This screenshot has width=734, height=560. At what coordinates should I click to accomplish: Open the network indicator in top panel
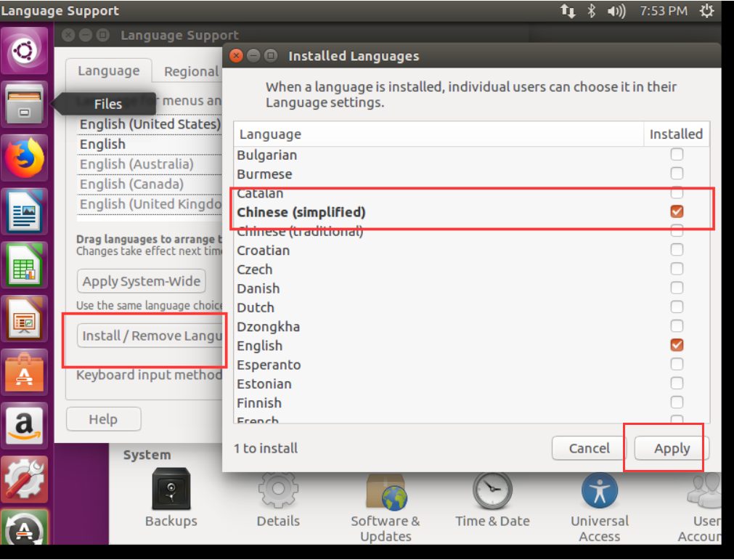[568, 10]
